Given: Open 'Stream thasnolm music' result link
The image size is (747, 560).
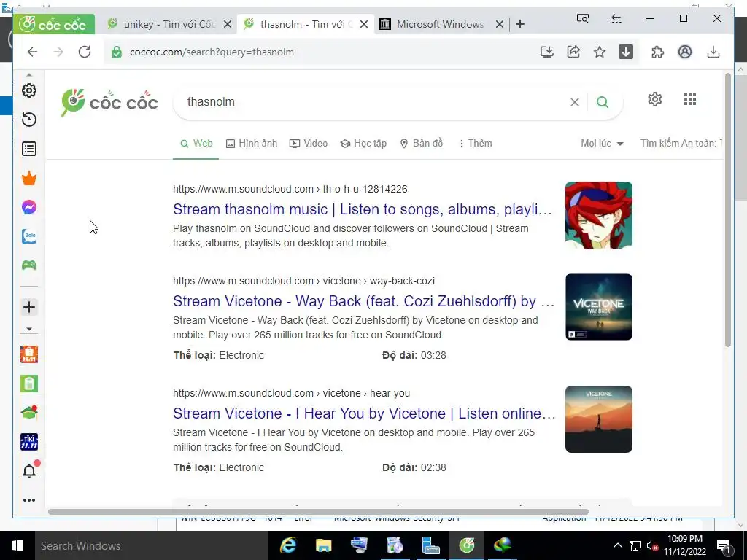Looking at the screenshot, I should click(x=363, y=209).
